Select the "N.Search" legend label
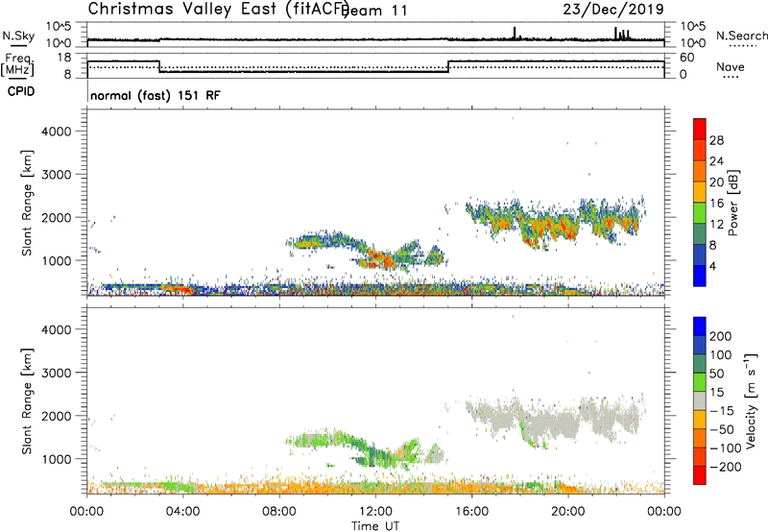 point(741,36)
